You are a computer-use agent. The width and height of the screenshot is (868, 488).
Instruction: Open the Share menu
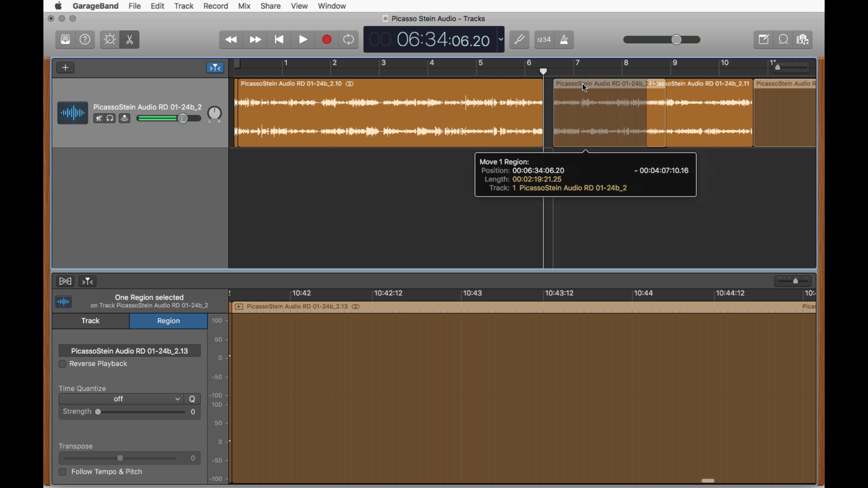pos(271,6)
